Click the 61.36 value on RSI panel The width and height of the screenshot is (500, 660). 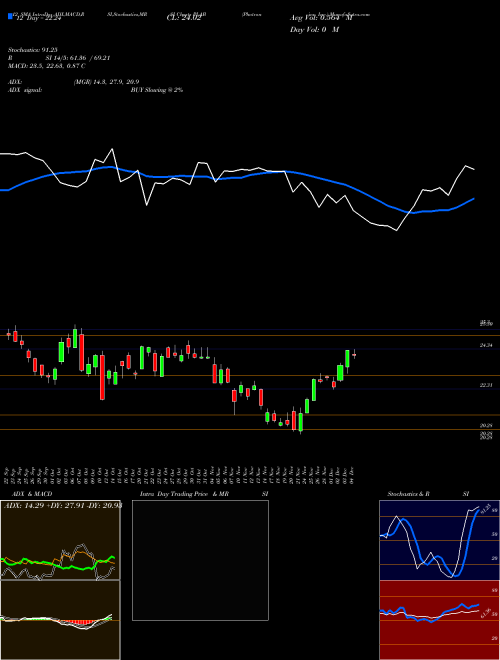[487, 613]
